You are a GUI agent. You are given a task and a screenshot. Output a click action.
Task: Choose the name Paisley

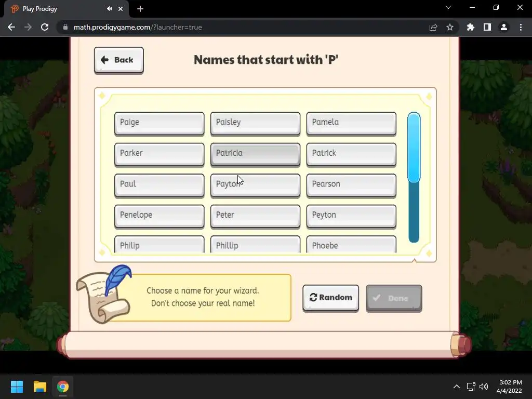click(x=255, y=124)
